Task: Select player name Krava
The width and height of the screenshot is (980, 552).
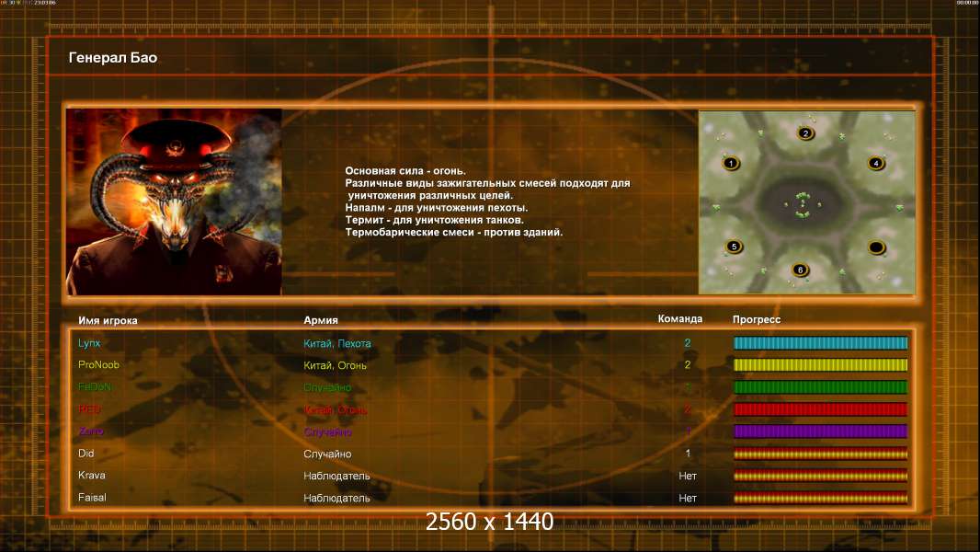Action: click(91, 475)
